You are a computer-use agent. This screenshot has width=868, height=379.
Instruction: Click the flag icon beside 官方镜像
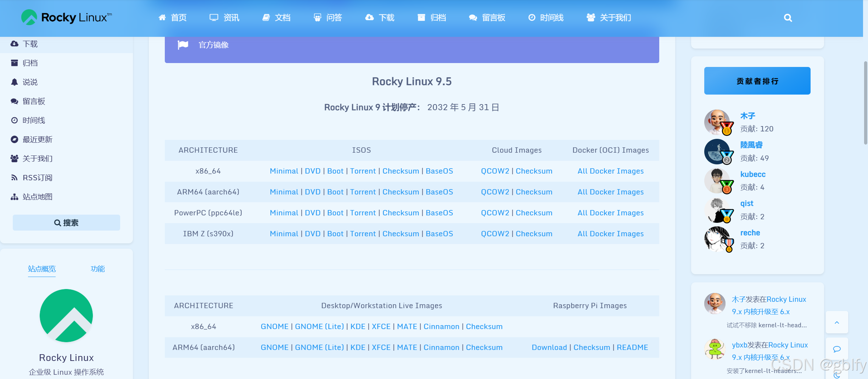(x=183, y=45)
